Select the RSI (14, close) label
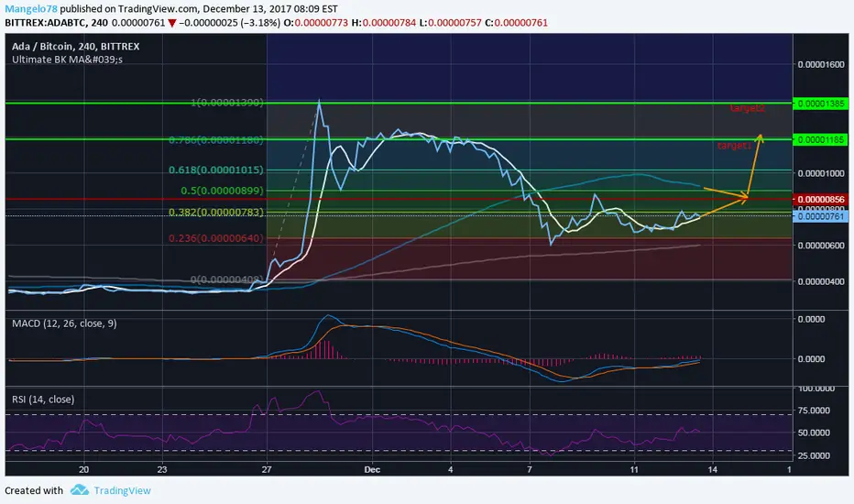This screenshot has height=504, width=854. [43, 400]
